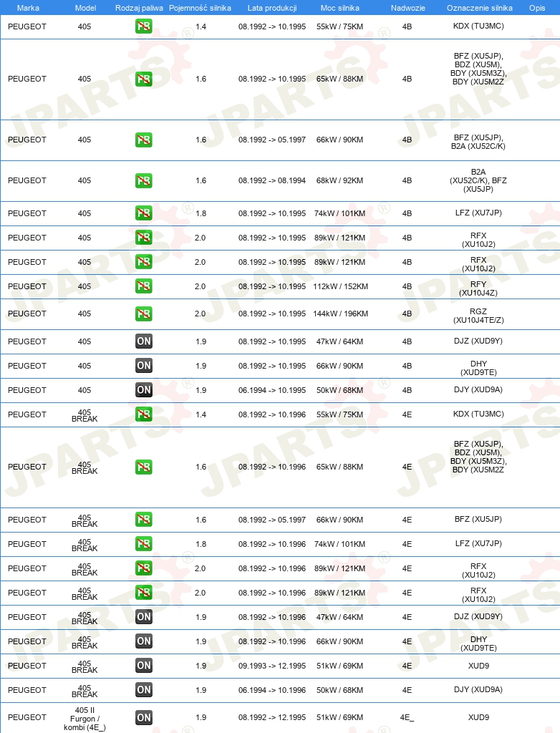Click '1.4' engine capacity in the 4B row
Image resolution: width=560 pixels, height=733 pixels.
[x=201, y=26]
